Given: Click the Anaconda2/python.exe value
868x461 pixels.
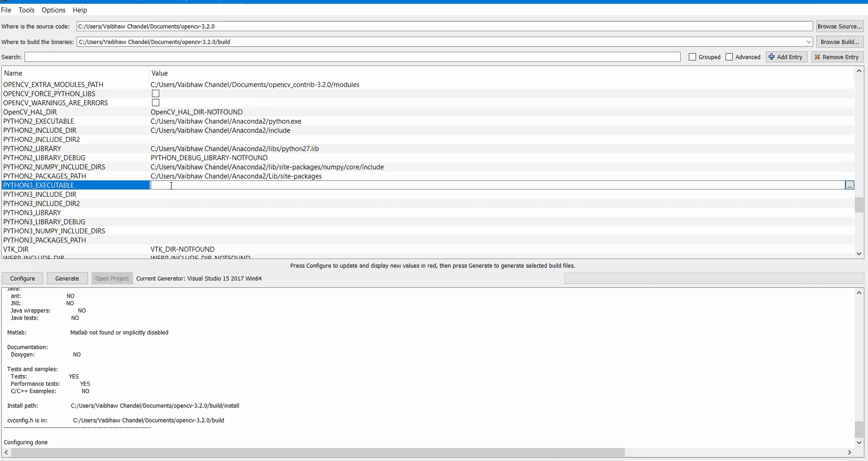Looking at the screenshot, I should pyautogui.click(x=226, y=121).
